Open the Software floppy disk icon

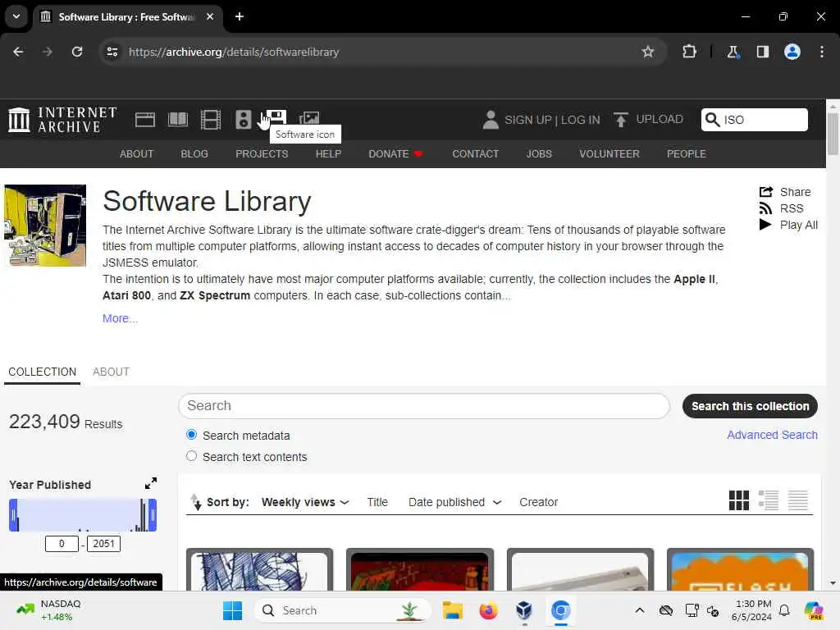tap(276, 118)
